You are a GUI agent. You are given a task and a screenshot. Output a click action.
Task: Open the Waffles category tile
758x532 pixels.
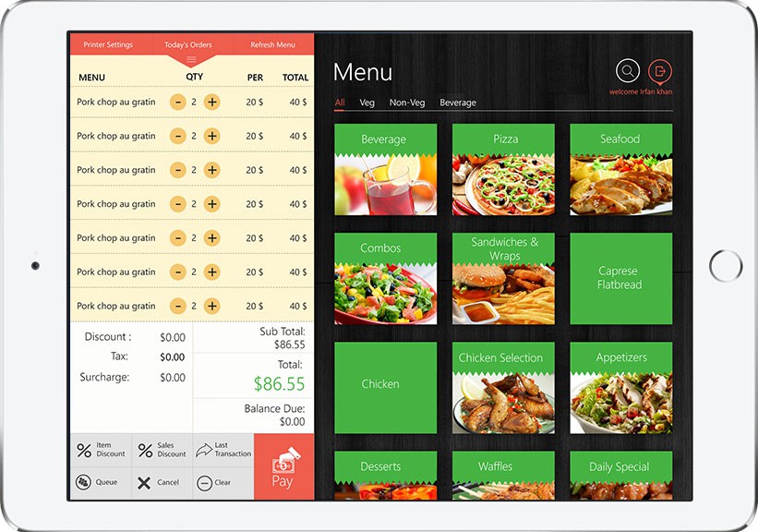pos(503,476)
